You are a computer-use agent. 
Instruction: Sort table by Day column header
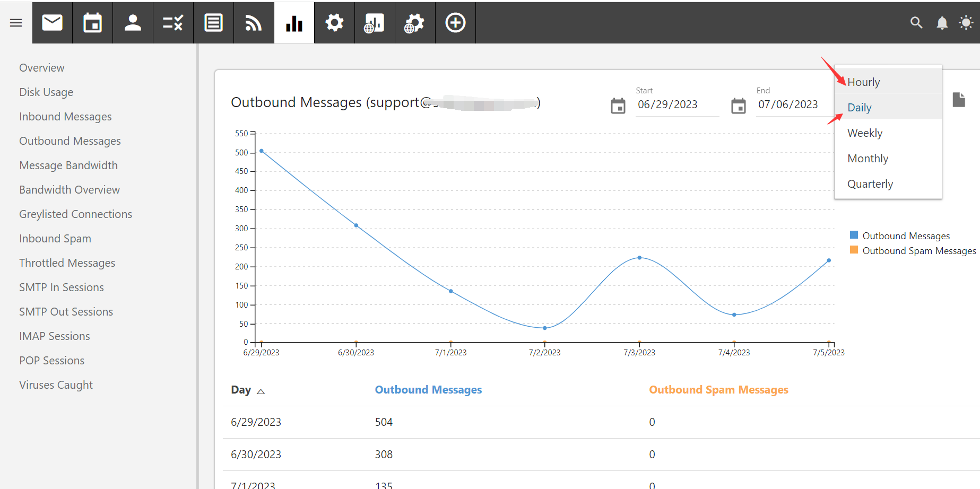point(241,390)
